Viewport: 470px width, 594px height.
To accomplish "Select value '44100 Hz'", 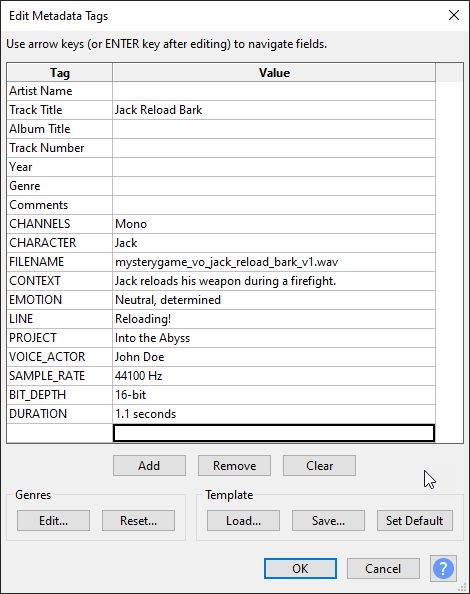I will 274,376.
